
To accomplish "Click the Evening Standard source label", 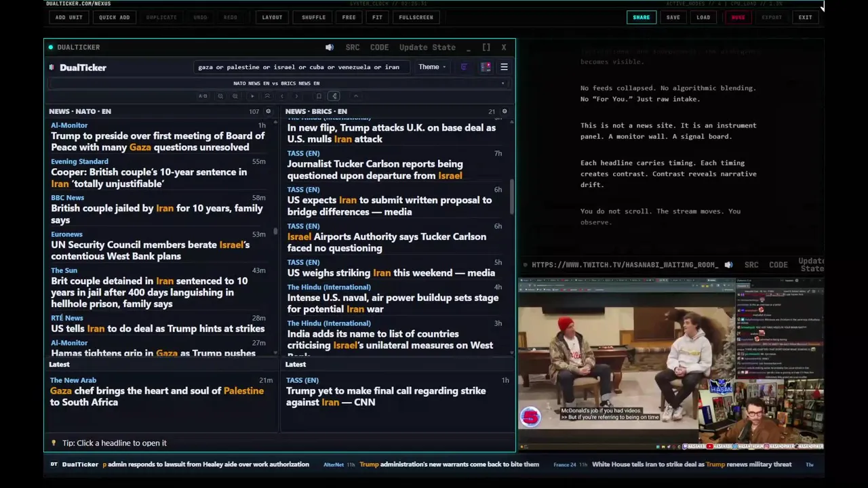I will click(79, 161).
